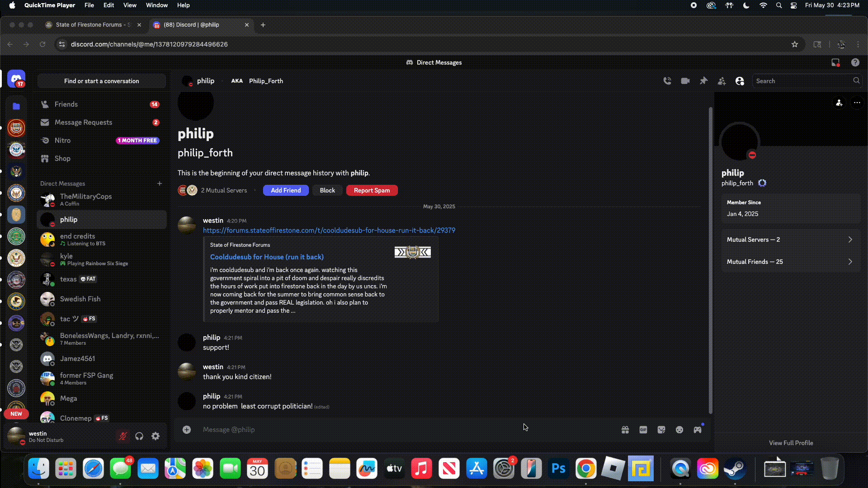Open the folder server icon in sidebar

click(16, 106)
